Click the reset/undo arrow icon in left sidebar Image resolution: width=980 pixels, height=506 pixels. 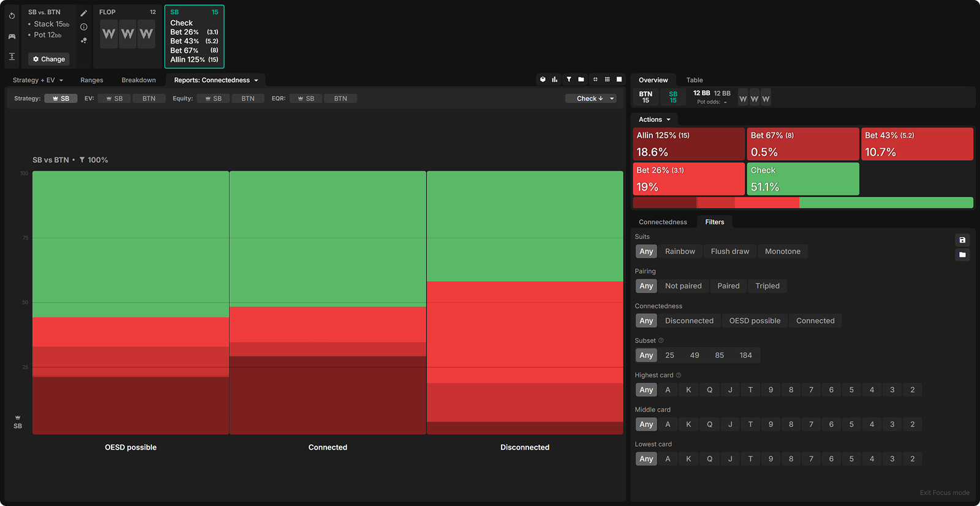[12, 16]
